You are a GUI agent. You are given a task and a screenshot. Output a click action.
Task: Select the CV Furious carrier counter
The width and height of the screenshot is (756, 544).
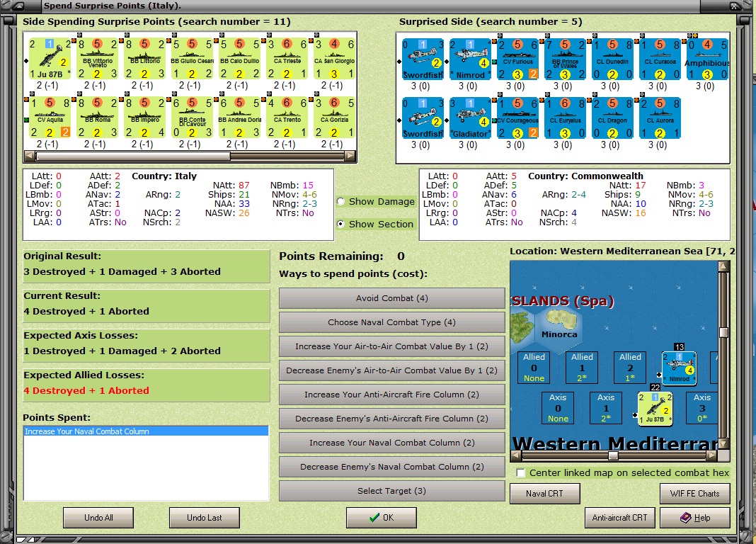pos(518,59)
